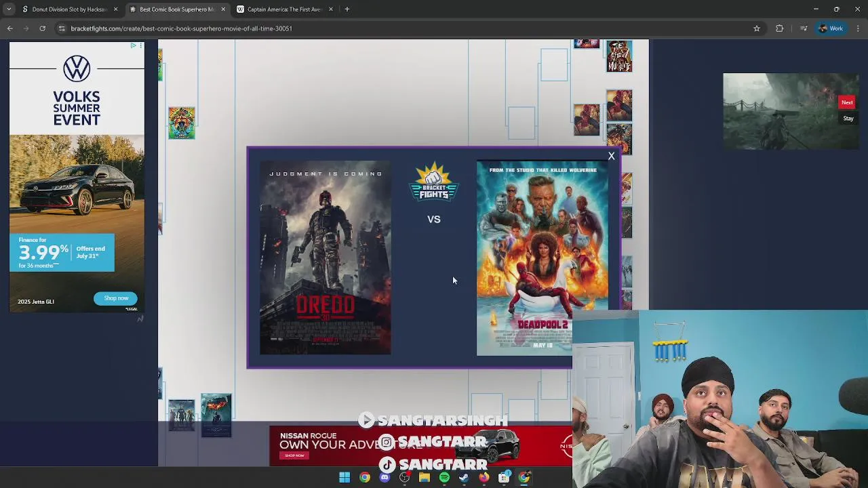Select The Dark Knight bracket poster
The width and height of the screenshot is (868, 488).
[216, 415]
